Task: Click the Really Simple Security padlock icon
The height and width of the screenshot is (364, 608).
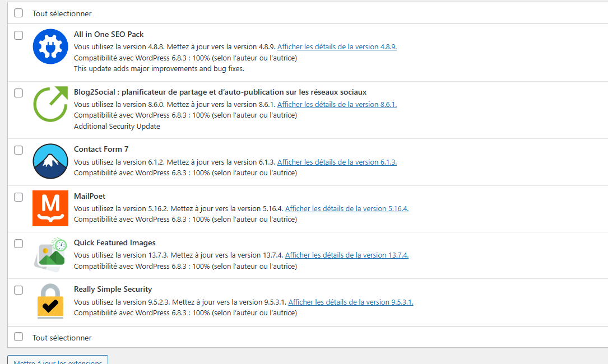Action: 50,301
